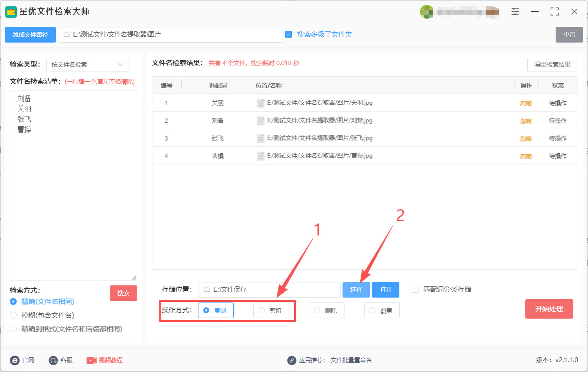This screenshot has width=588, height=372.
Task: Click the file icon of 张飞.jpg row
Action: pyautogui.click(x=261, y=139)
